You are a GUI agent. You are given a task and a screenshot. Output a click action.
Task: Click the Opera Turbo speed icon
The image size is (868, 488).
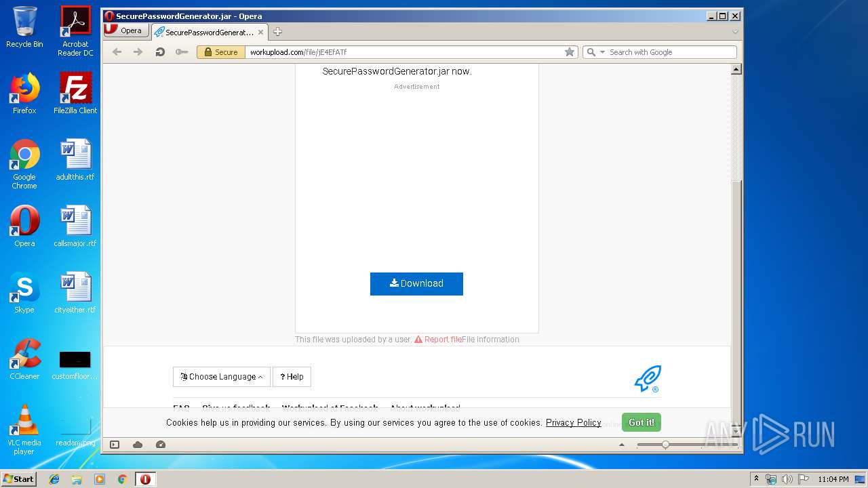tap(161, 445)
